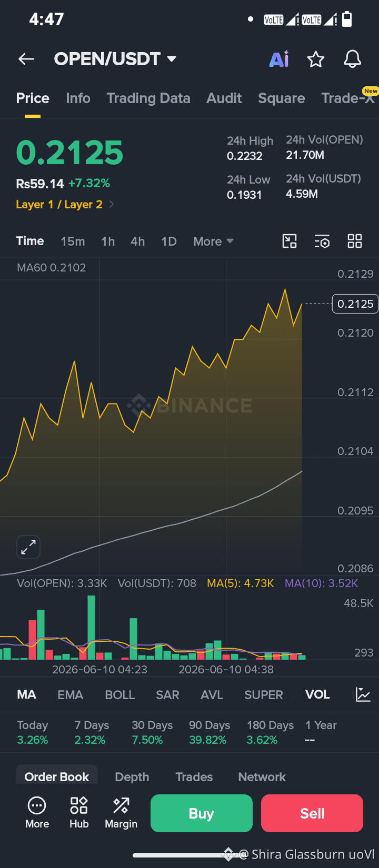Viewport: 379px width, 868px height.
Task: Open the Trade-X tab
Action: (348, 98)
